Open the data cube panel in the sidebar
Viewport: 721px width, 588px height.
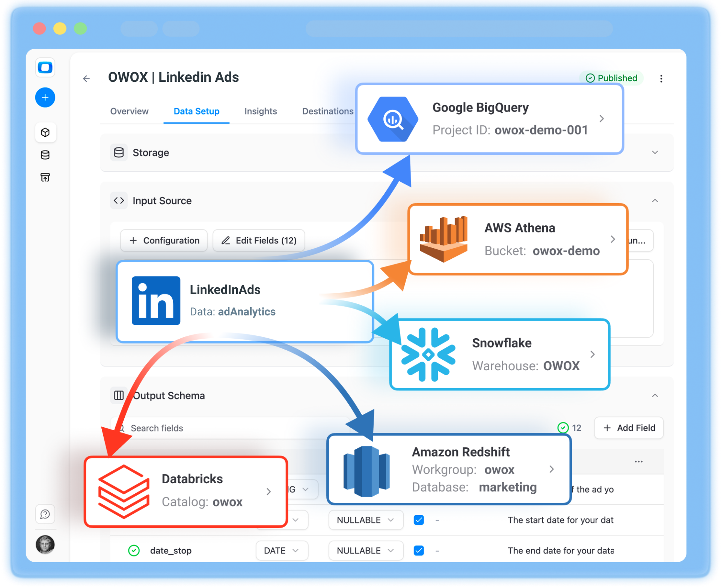point(45,133)
